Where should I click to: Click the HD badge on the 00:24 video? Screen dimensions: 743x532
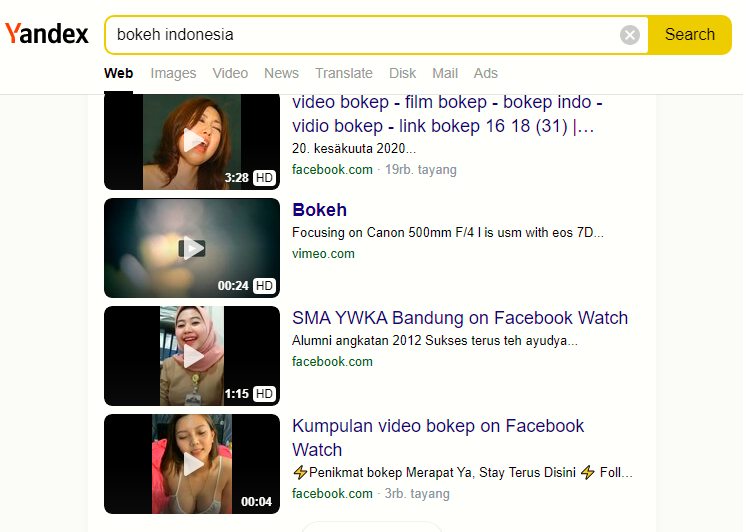[x=264, y=286]
